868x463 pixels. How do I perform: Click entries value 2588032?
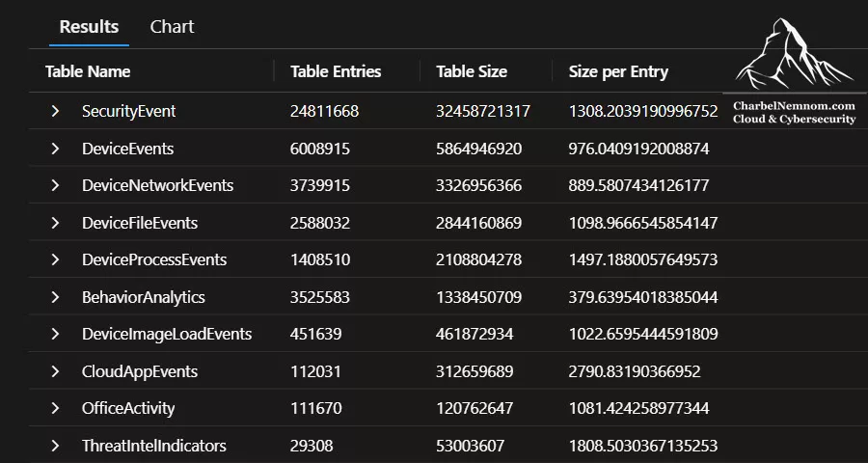pos(320,223)
